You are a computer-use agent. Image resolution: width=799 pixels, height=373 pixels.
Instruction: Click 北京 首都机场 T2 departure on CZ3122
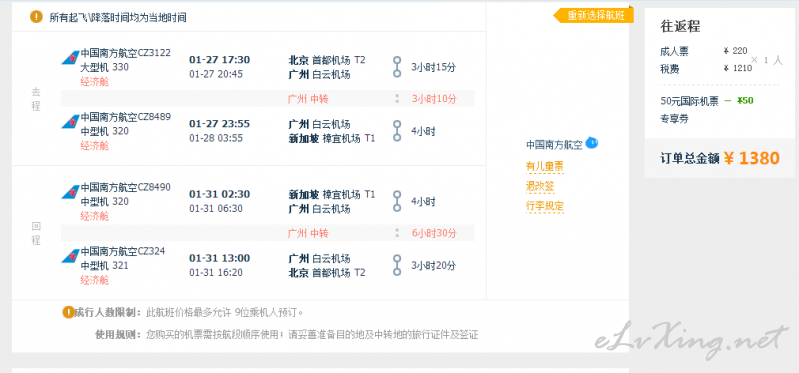[x=327, y=60]
